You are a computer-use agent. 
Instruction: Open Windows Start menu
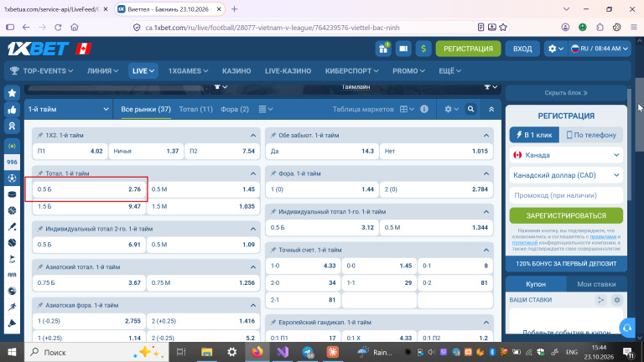click(x=12, y=352)
